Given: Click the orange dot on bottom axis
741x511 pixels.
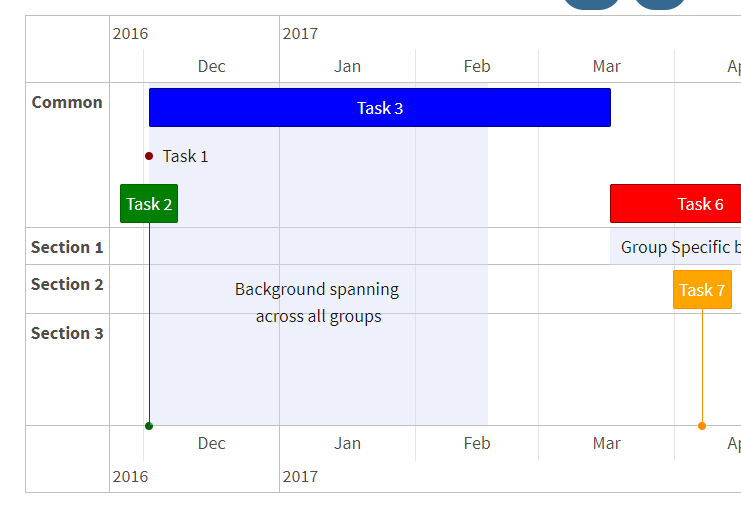Looking at the screenshot, I should 702,426.
